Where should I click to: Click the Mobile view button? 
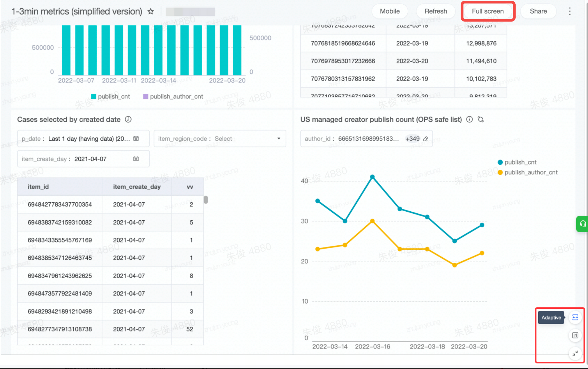click(x=390, y=11)
